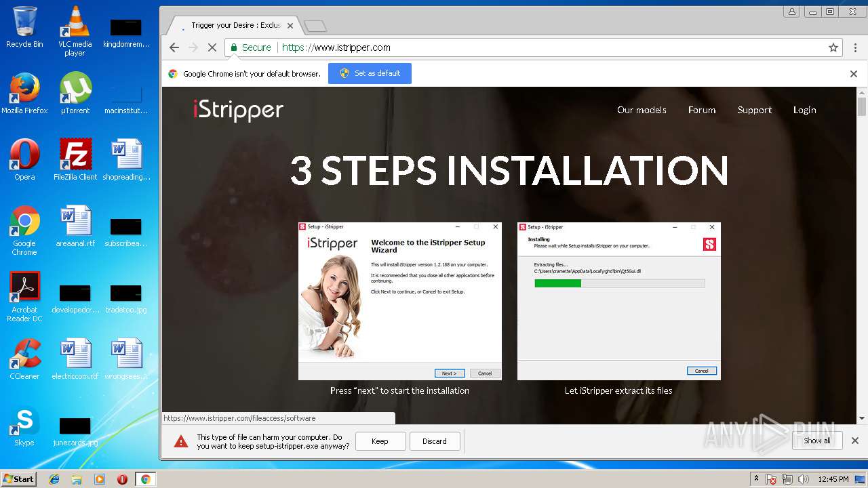Open Internet Explorer from taskbar

[x=54, y=479]
